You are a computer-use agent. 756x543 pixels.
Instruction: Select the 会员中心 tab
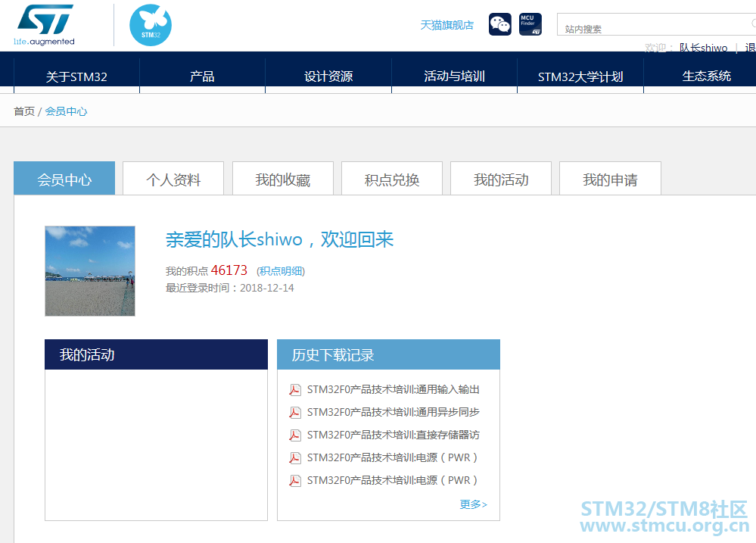coord(64,179)
